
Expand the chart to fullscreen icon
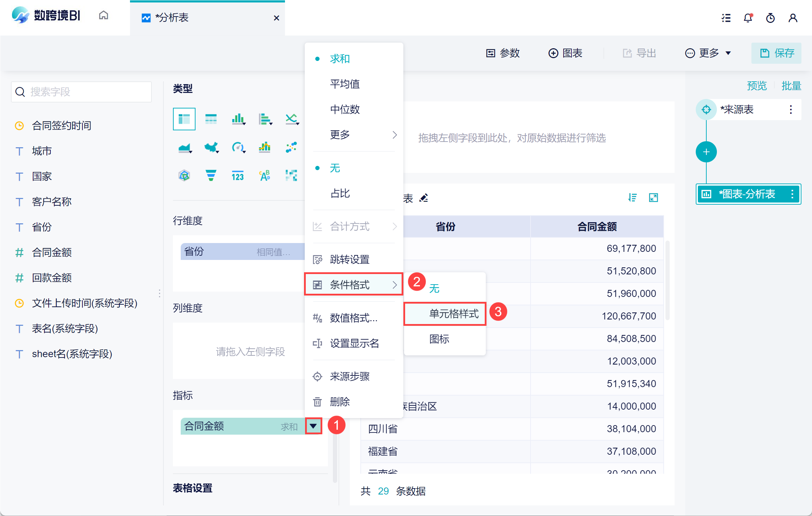tap(653, 198)
